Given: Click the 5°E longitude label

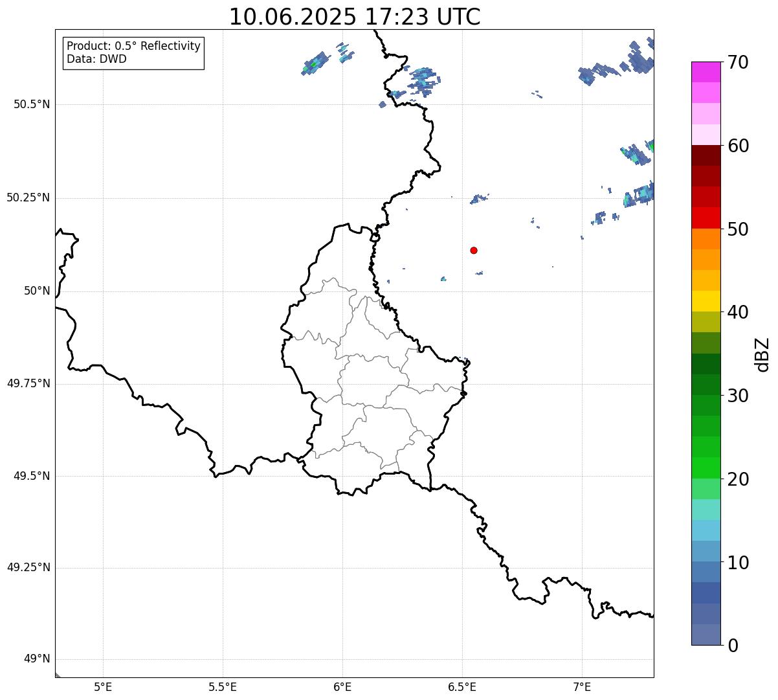Looking at the screenshot, I should 103,687.
